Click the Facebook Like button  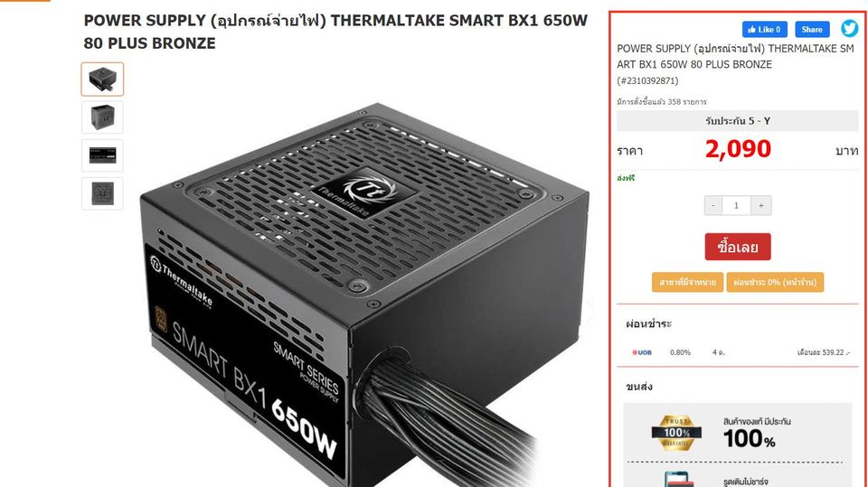[765, 29]
